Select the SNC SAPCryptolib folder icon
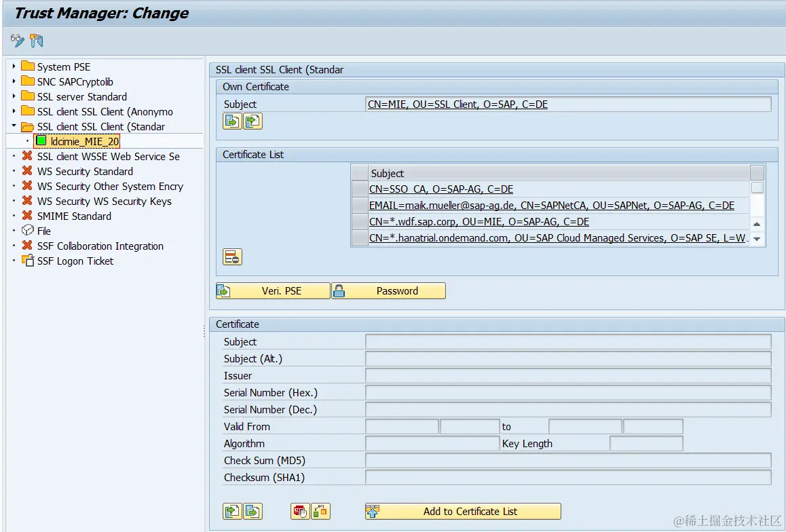 click(x=28, y=81)
